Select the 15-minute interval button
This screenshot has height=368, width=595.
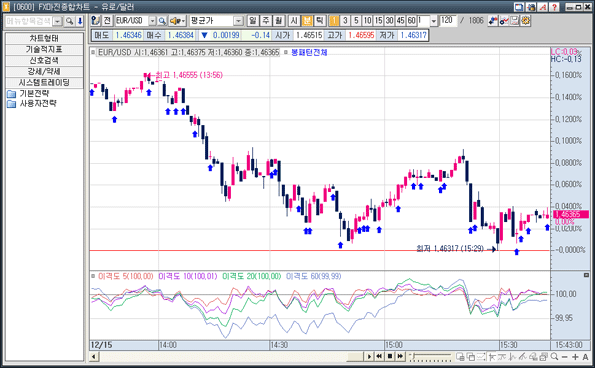[378, 20]
